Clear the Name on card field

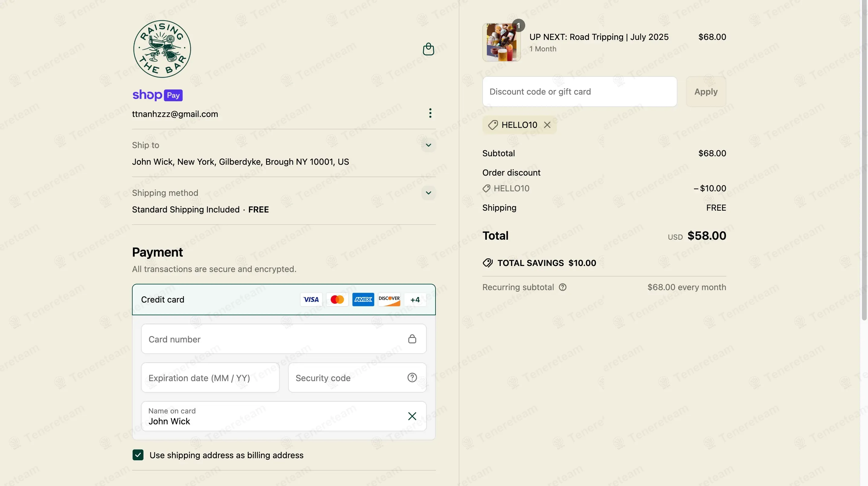click(412, 416)
